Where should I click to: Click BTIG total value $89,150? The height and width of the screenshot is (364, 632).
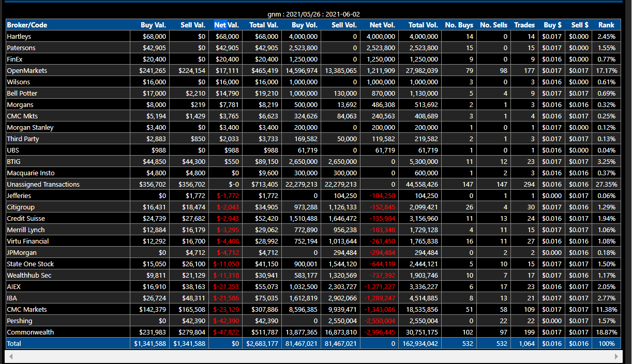(267, 161)
